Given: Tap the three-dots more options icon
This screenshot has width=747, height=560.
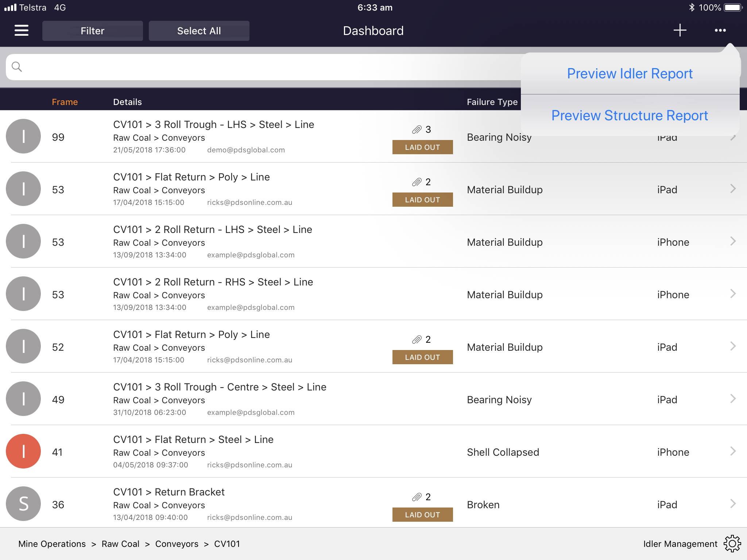Looking at the screenshot, I should pos(720,30).
